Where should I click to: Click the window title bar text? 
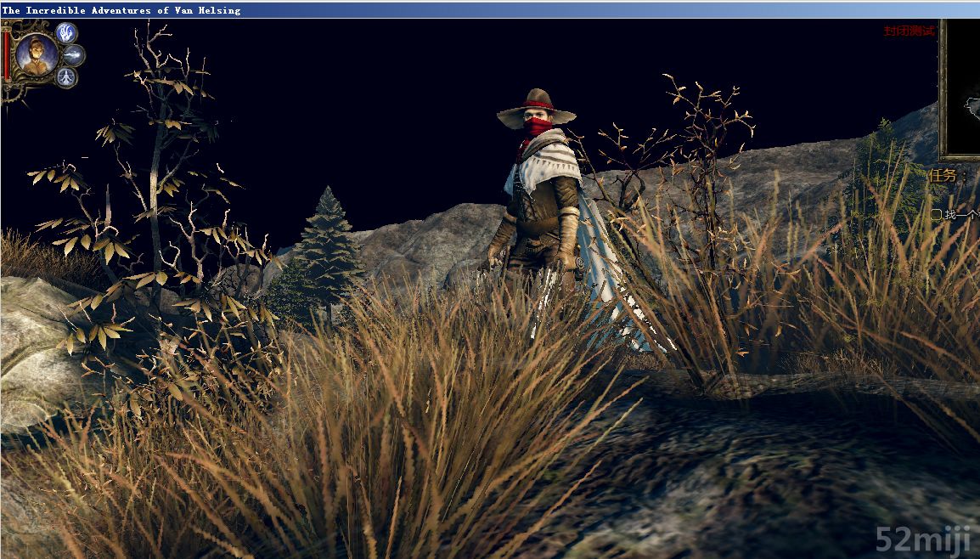121,10
